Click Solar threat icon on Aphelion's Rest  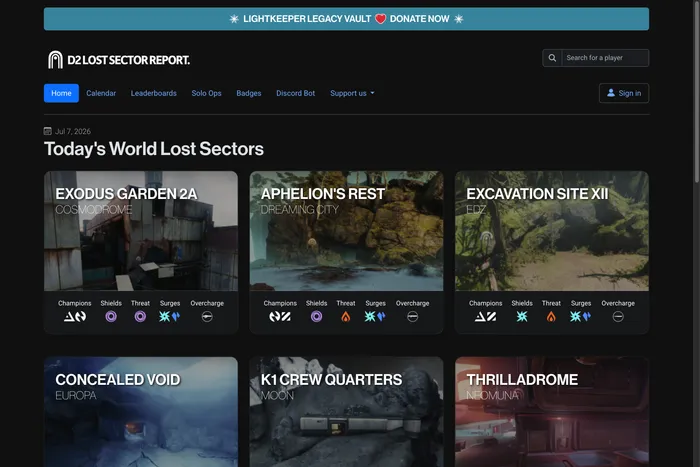click(x=346, y=317)
